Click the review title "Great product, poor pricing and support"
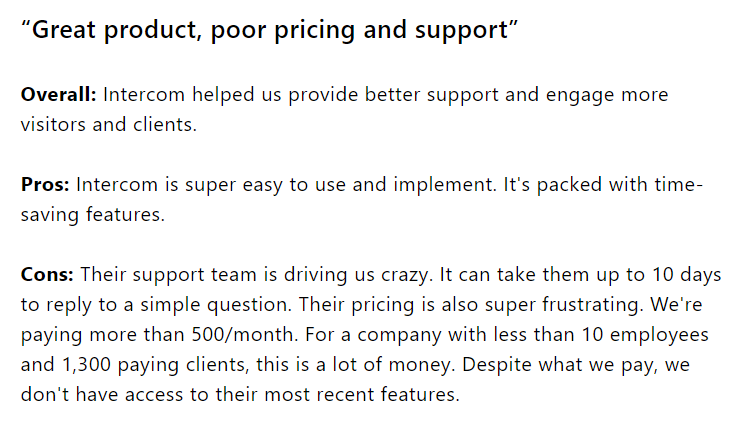Viewport: 745px width, 425px height. (x=270, y=30)
